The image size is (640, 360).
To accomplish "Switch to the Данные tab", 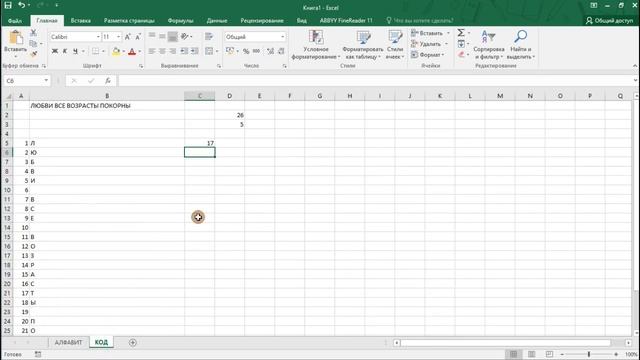I will coord(217,20).
